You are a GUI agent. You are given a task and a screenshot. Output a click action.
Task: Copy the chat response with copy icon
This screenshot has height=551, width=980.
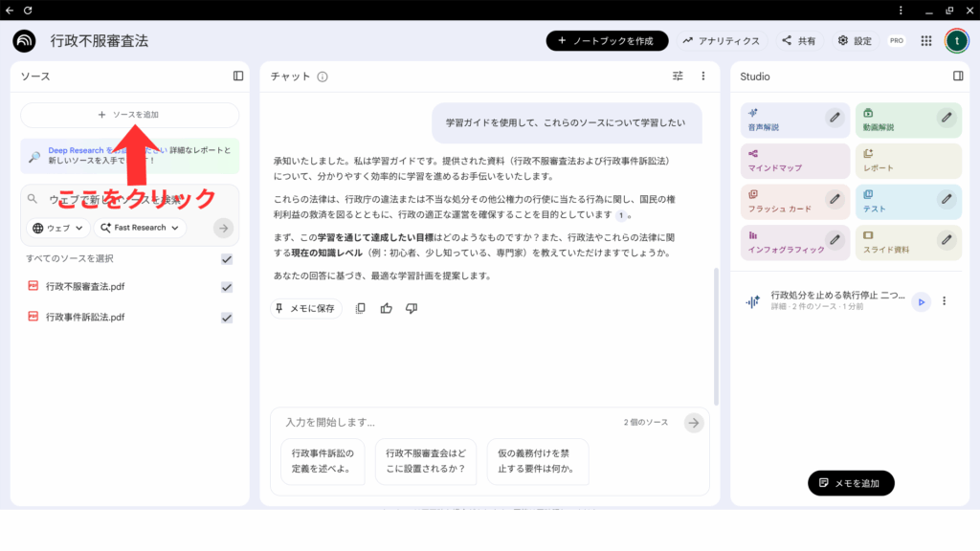point(360,308)
